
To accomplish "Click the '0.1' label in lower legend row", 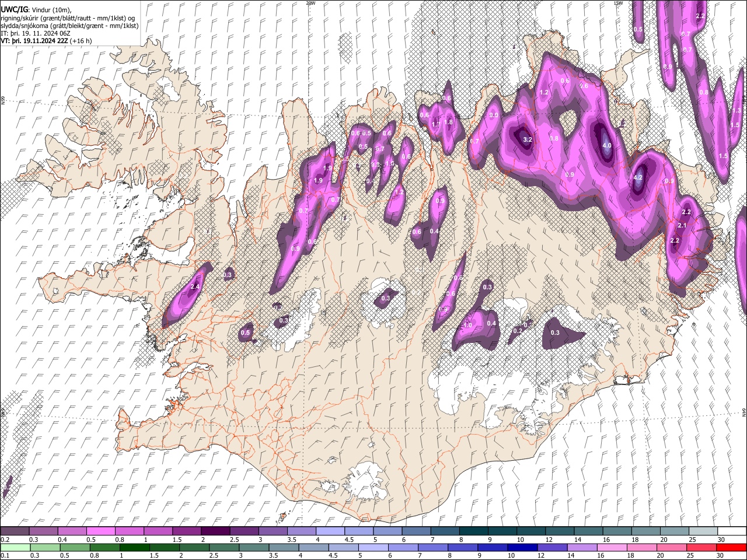I will click(x=5, y=556).
